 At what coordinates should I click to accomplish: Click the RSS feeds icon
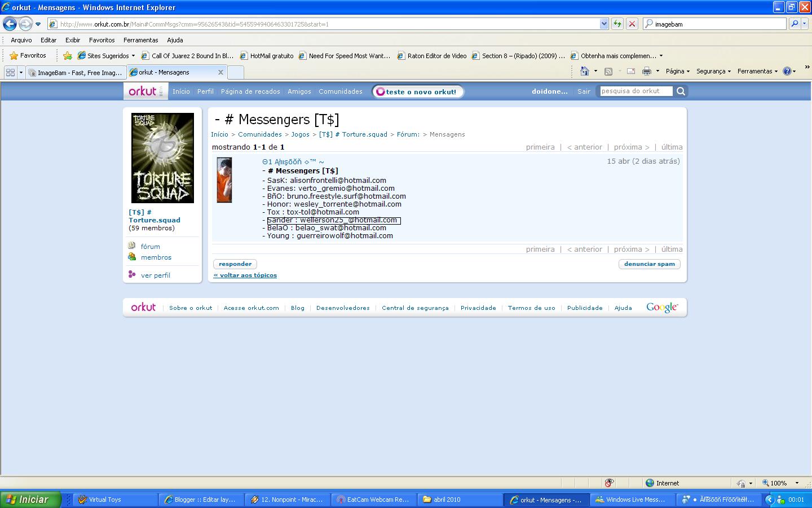tap(608, 71)
